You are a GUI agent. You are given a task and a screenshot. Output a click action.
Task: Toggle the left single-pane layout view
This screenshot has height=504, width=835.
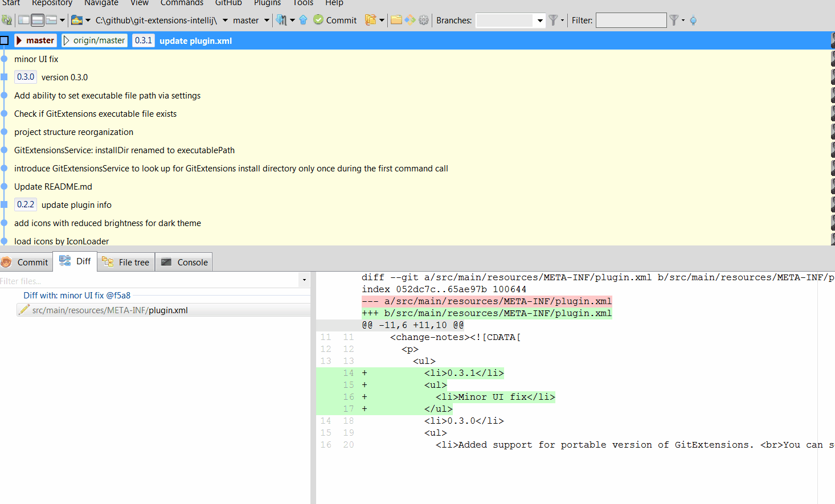pos(23,20)
